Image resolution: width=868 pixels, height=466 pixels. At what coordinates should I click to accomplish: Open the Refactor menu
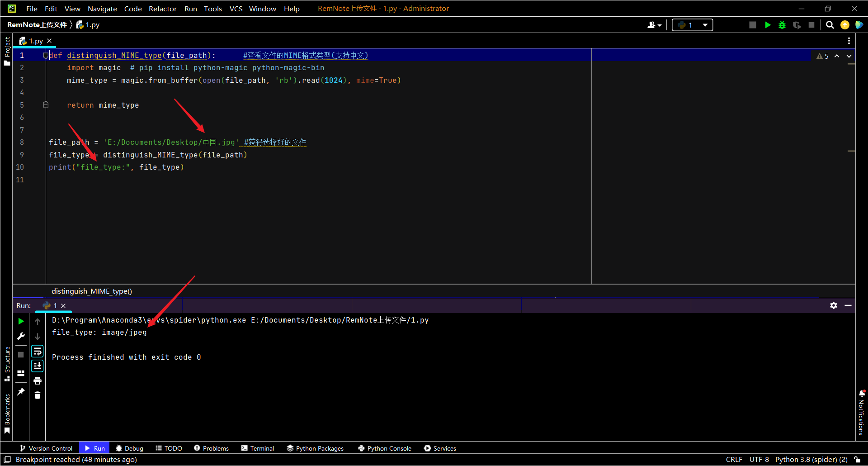pos(163,9)
